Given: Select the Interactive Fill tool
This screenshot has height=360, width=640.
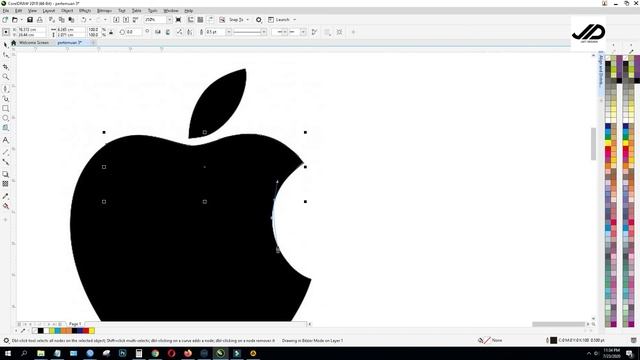Looking at the screenshot, I should (5, 206).
